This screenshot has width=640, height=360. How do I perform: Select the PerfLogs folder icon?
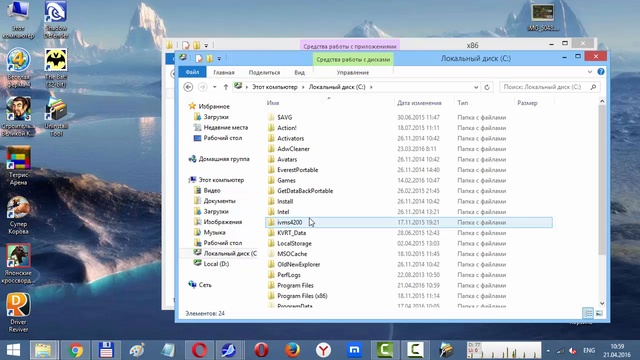pos(271,275)
